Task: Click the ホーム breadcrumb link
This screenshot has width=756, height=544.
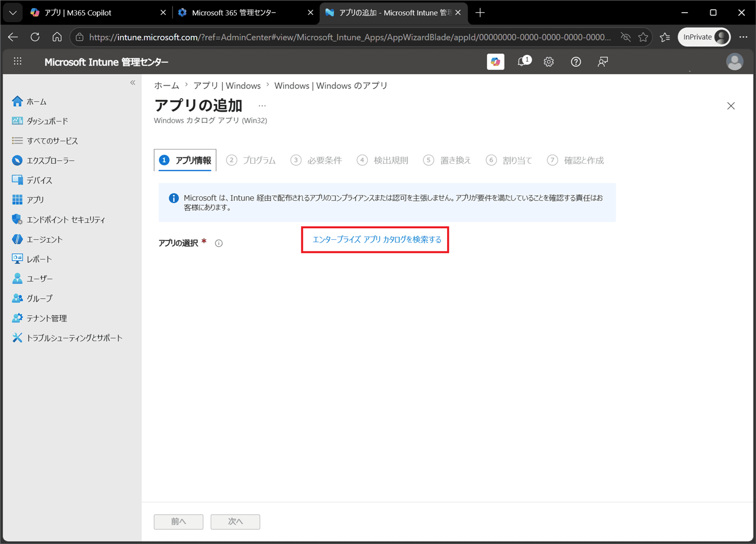Action: [x=166, y=86]
